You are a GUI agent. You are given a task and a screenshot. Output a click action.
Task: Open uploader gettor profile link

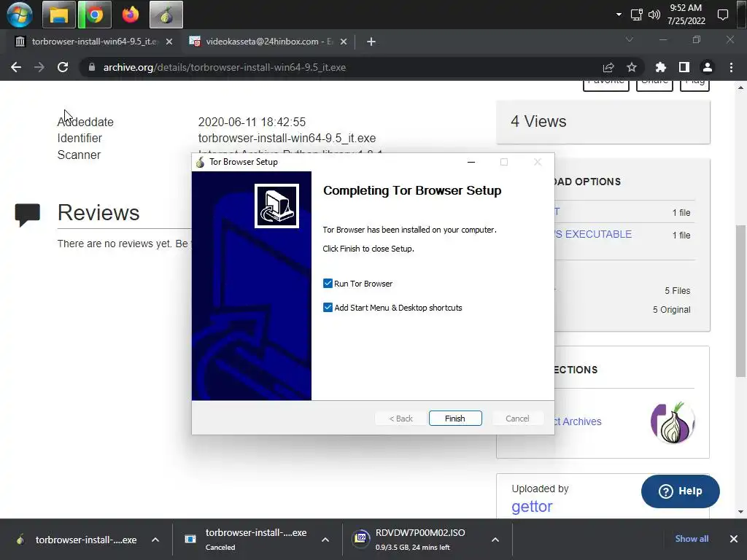[x=532, y=506]
